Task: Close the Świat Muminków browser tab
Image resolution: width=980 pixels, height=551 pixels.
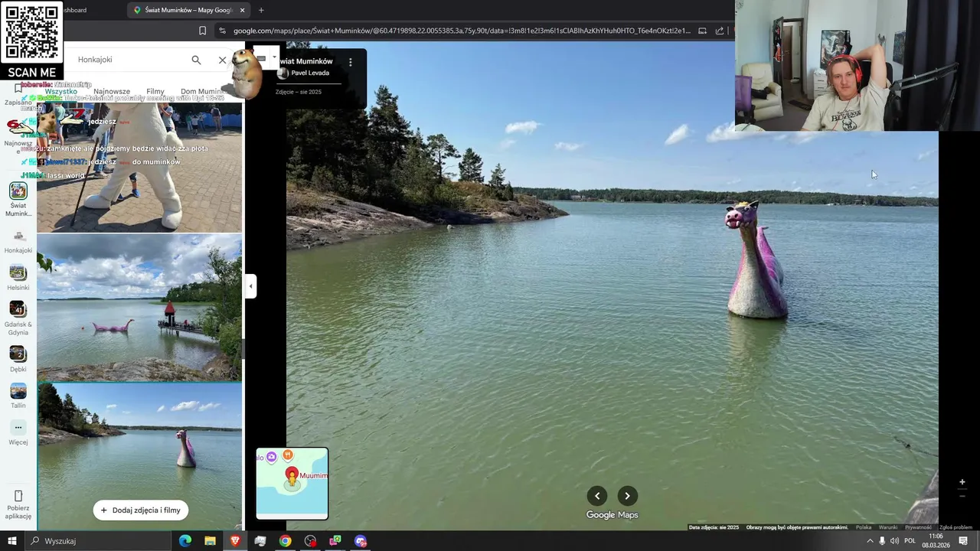Action: coord(243,10)
